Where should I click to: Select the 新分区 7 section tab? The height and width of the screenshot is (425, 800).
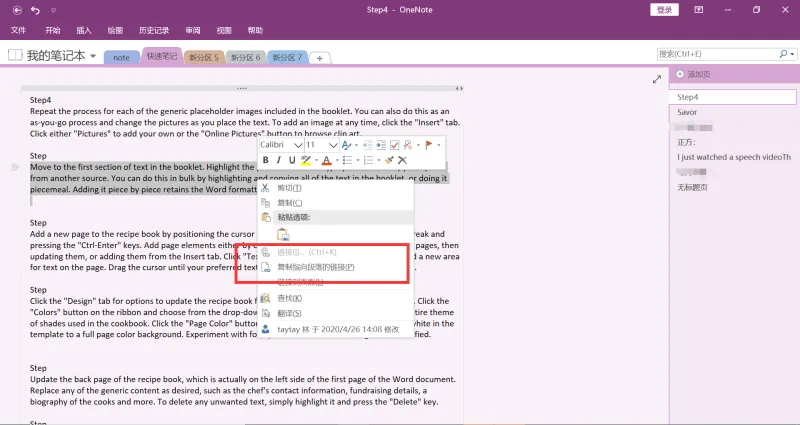[287, 57]
